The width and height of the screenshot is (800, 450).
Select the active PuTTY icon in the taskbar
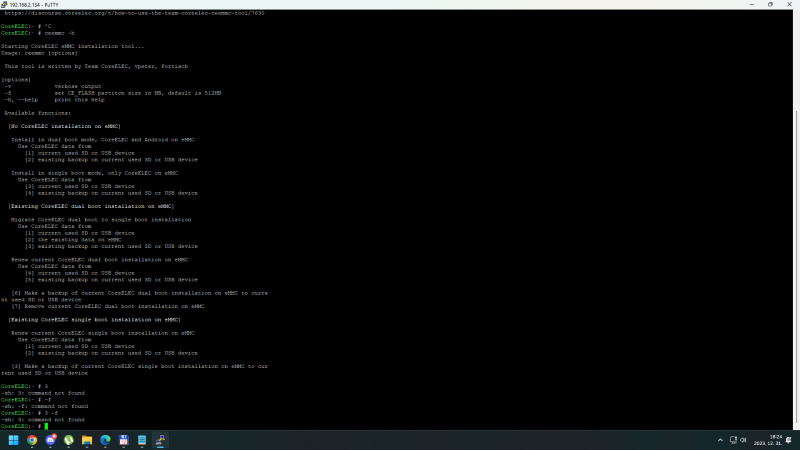(x=160, y=440)
